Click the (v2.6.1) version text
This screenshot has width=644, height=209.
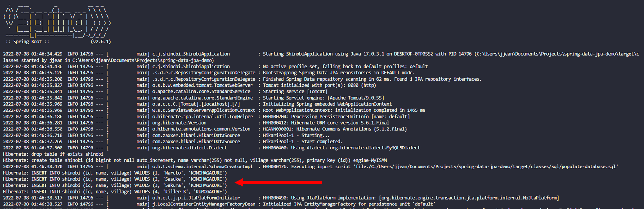point(101,42)
